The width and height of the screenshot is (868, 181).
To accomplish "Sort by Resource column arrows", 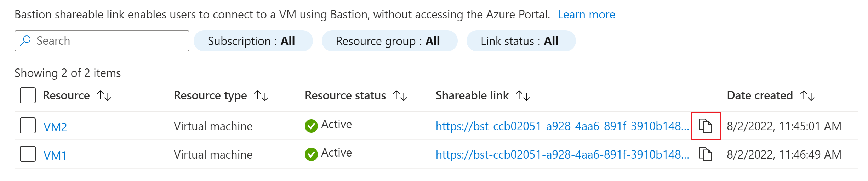I will coord(104,95).
